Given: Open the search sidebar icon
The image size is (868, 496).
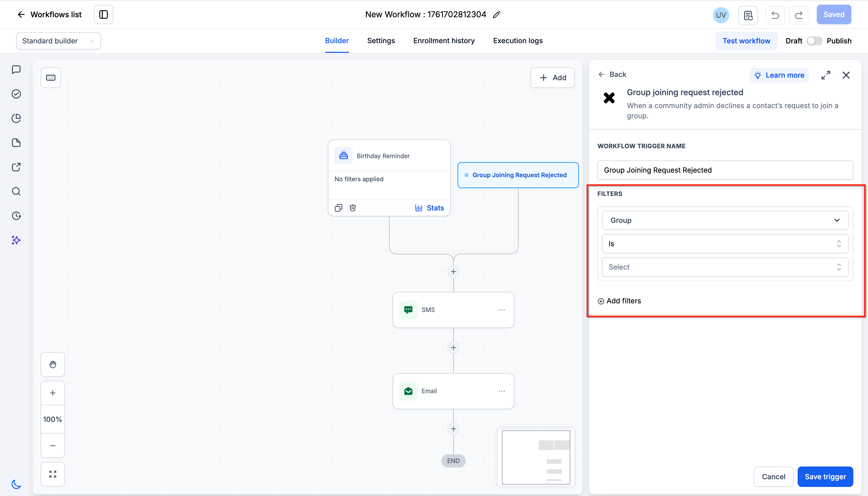Looking at the screenshot, I should click(16, 191).
